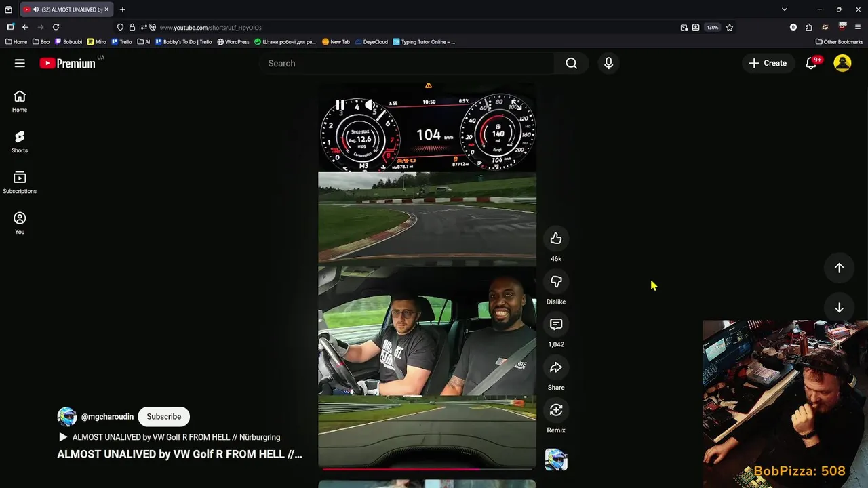Close the ALMOST UNALIVED tab
The image size is (868, 488).
pos(106,9)
